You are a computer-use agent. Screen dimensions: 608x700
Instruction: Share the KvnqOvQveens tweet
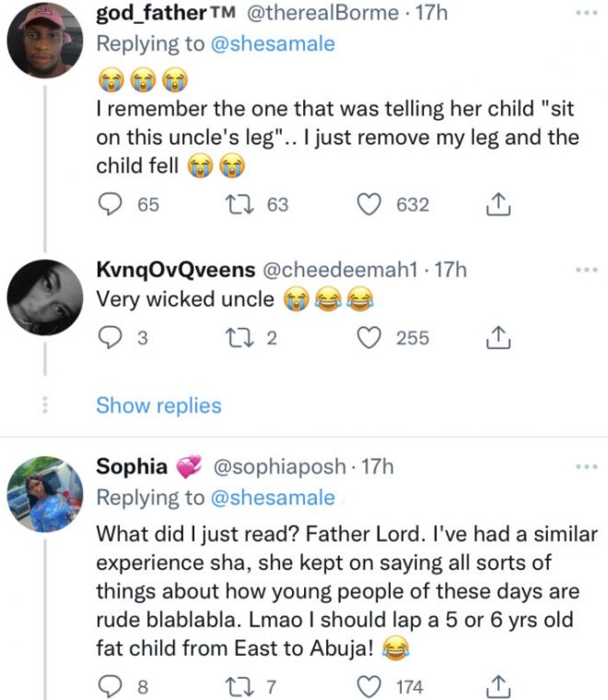497,338
